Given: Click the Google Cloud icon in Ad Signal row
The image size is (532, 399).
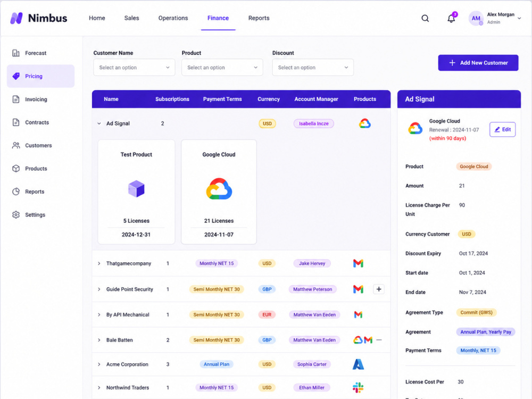Looking at the screenshot, I should coord(365,123).
